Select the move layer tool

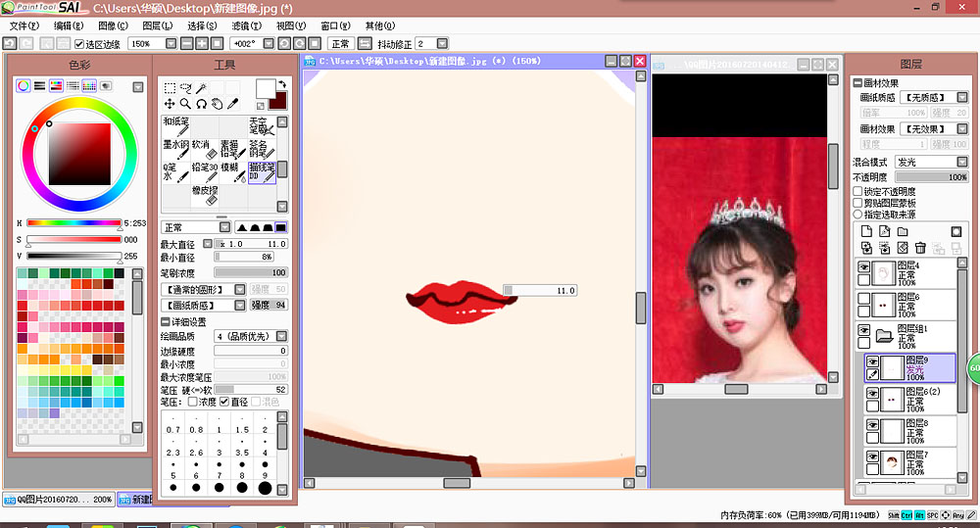pos(170,104)
